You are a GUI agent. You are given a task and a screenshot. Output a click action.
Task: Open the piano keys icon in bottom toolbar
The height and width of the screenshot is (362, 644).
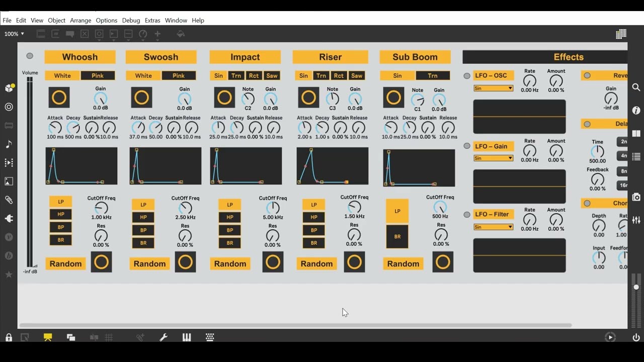point(187,337)
